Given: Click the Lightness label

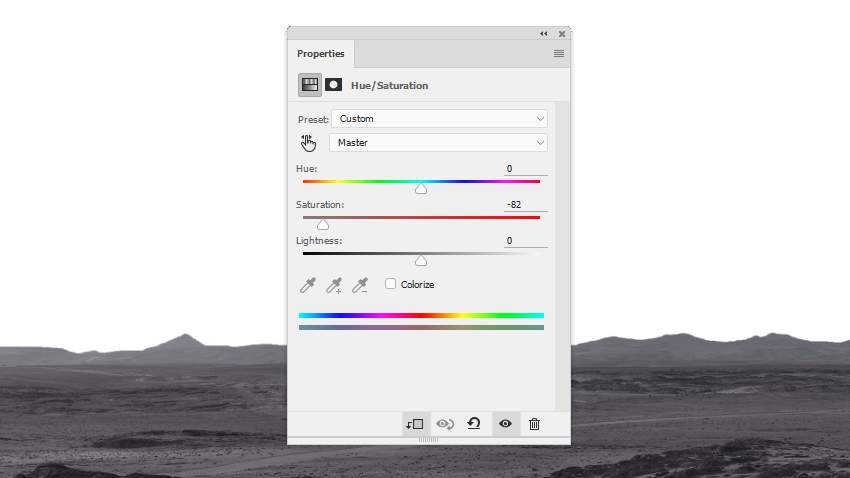Looking at the screenshot, I should click(x=319, y=241).
